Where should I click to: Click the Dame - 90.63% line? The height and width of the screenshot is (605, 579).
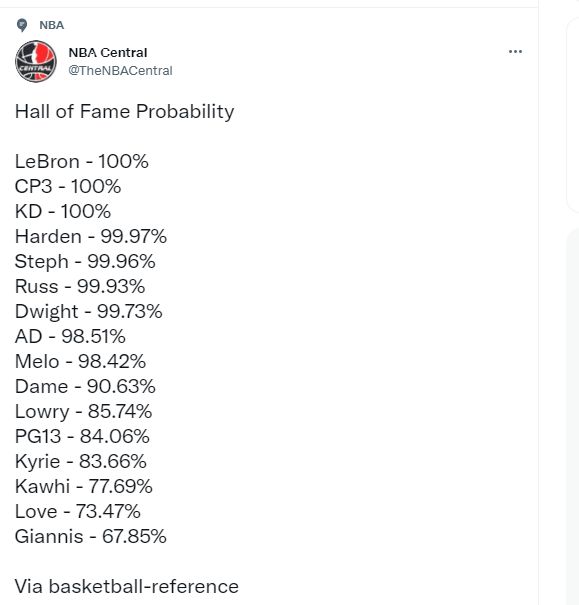[85, 386]
